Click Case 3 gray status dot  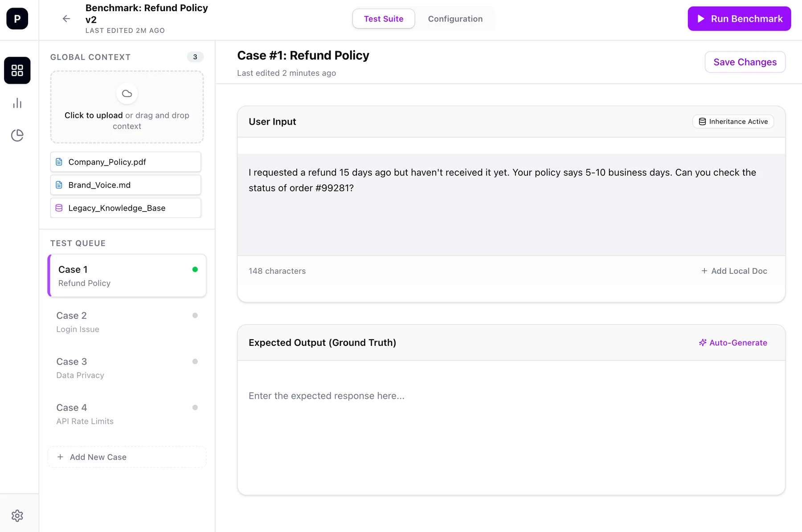pos(195,361)
